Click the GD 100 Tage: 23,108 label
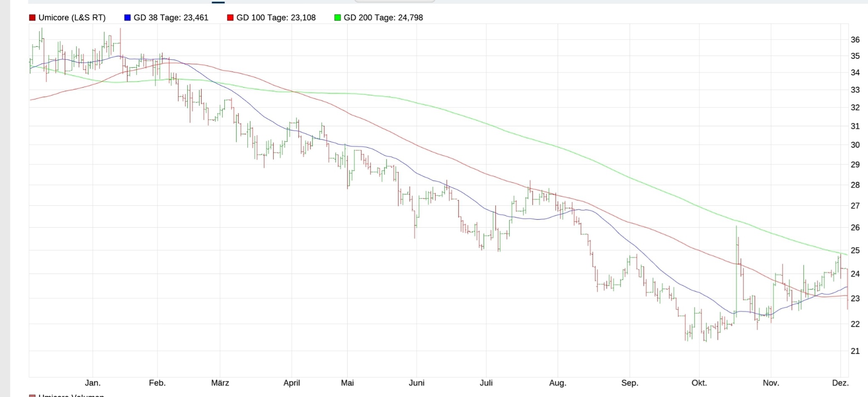The image size is (868, 397). [276, 18]
